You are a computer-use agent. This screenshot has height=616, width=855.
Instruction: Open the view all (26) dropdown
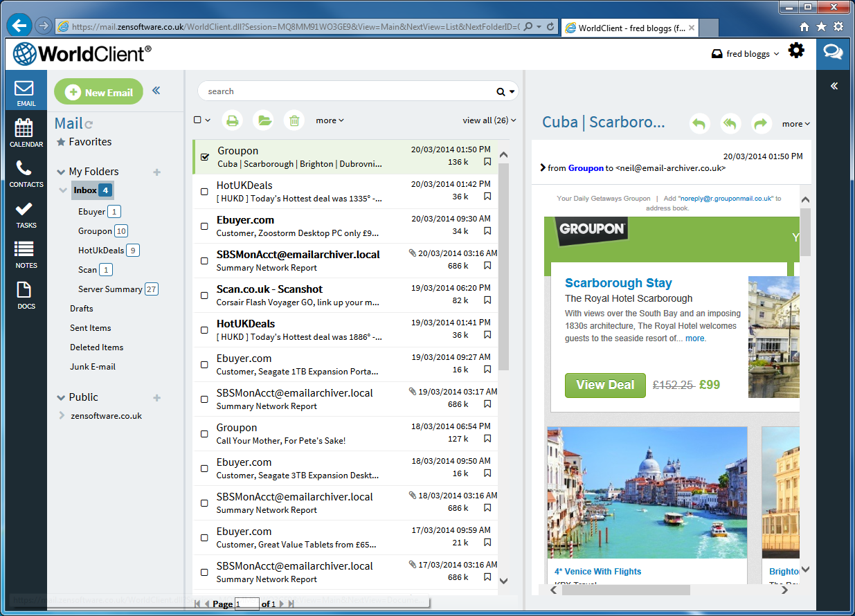click(x=489, y=120)
